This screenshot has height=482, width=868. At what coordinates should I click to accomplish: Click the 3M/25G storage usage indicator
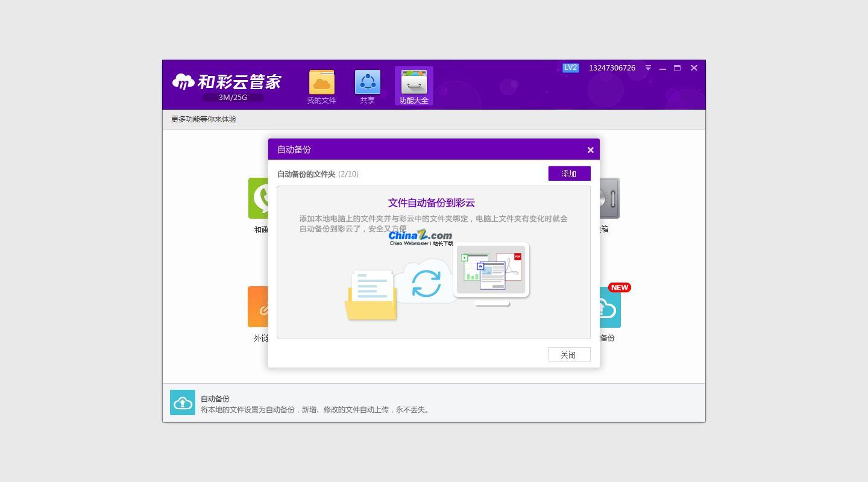click(x=233, y=98)
